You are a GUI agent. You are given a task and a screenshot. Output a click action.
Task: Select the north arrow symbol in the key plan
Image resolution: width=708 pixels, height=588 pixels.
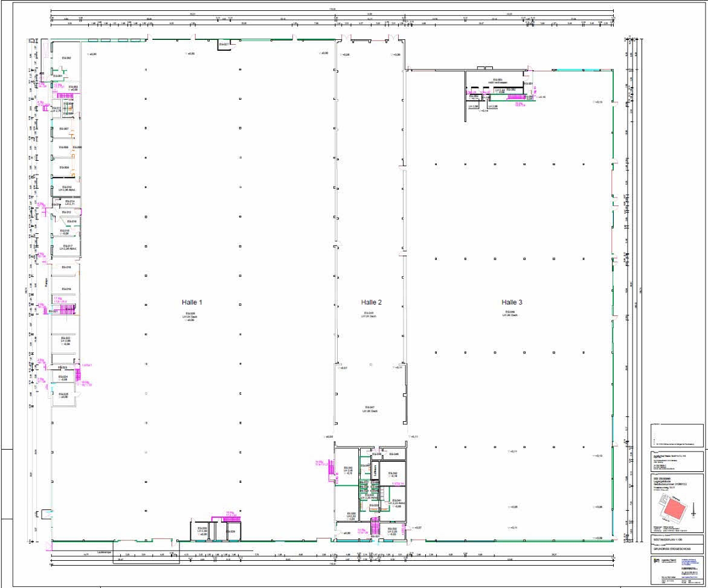click(694, 508)
